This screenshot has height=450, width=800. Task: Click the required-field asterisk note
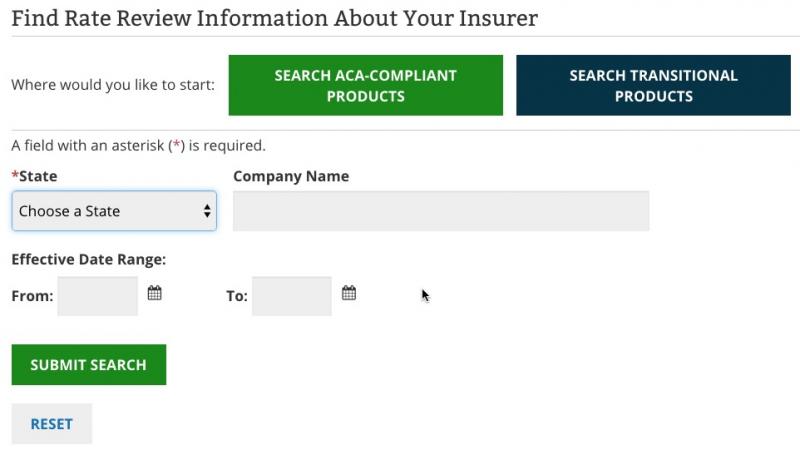tap(138, 145)
